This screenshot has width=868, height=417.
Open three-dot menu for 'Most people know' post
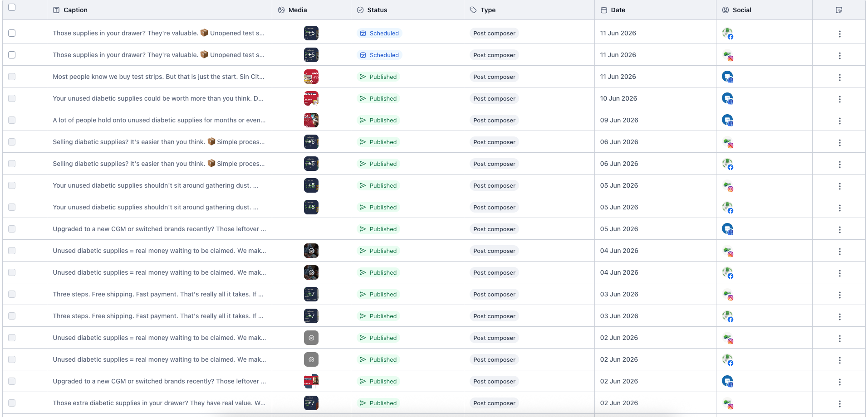pos(840,78)
